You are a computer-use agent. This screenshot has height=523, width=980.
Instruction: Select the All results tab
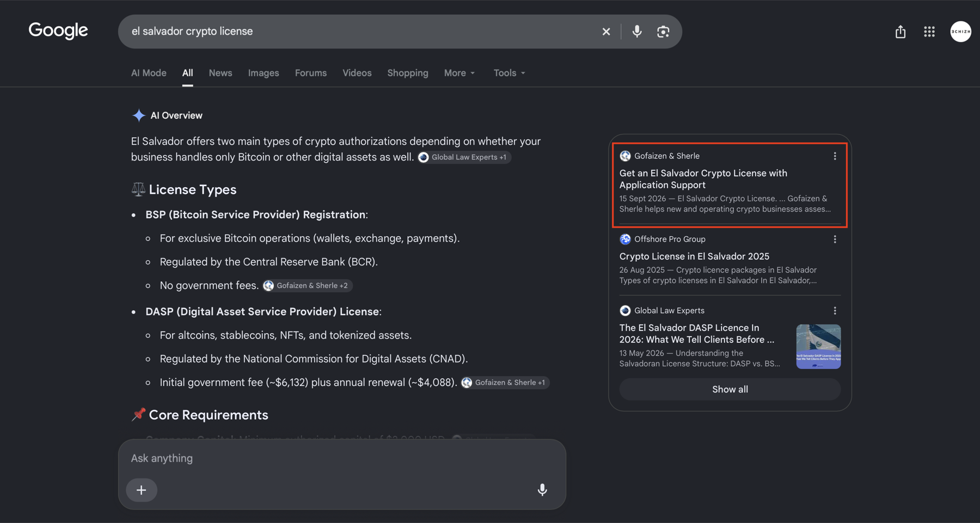187,73
